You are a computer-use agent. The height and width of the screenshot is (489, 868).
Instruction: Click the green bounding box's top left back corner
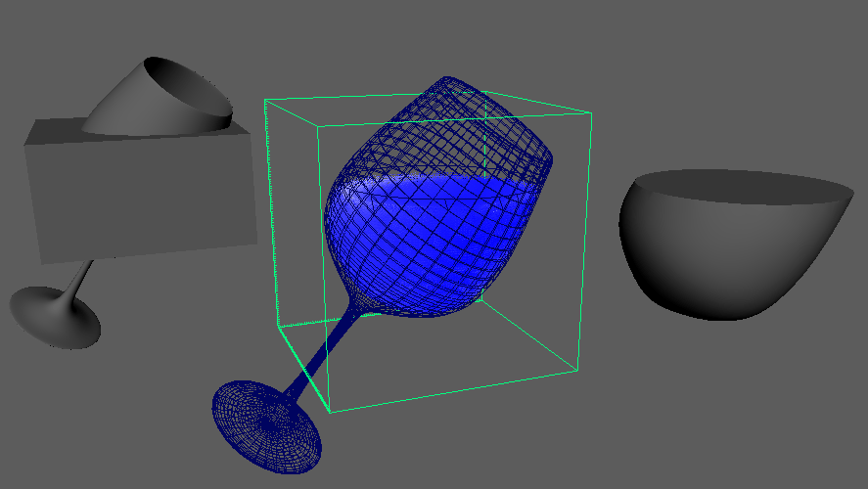(x=265, y=100)
